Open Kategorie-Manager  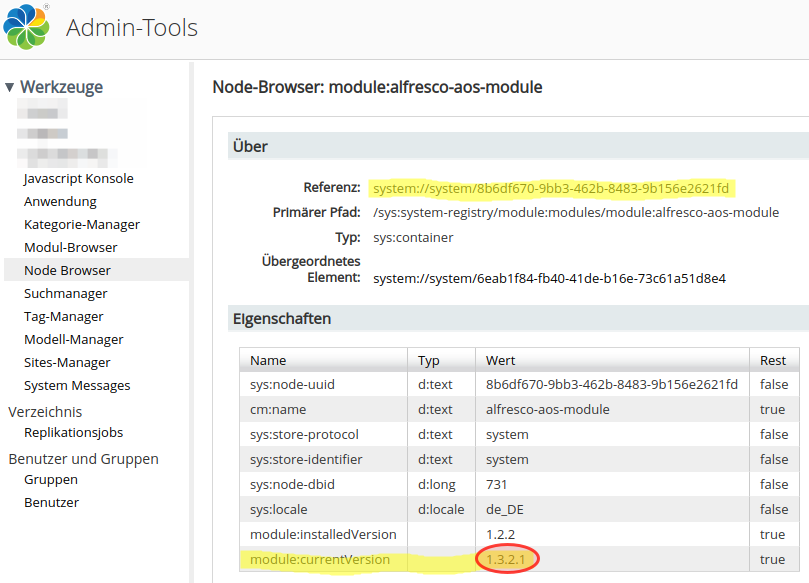tap(82, 224)
